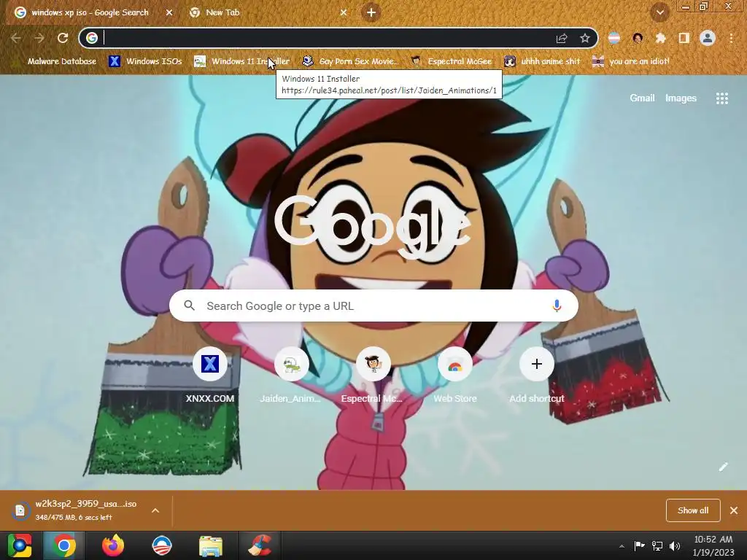Image resolution: width=747 pixels, height=560 pixels.
Task: Go forward with the forward arrow
Action: tap(39, 38)
